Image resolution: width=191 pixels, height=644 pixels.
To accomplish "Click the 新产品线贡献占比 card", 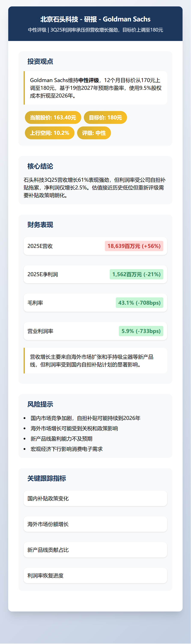I will [95, 550].
